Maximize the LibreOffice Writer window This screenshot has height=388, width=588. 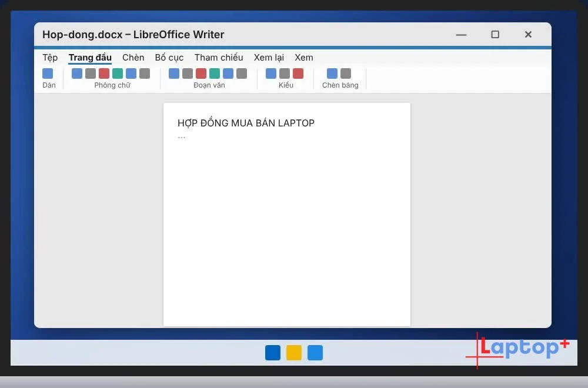[495, 35]
